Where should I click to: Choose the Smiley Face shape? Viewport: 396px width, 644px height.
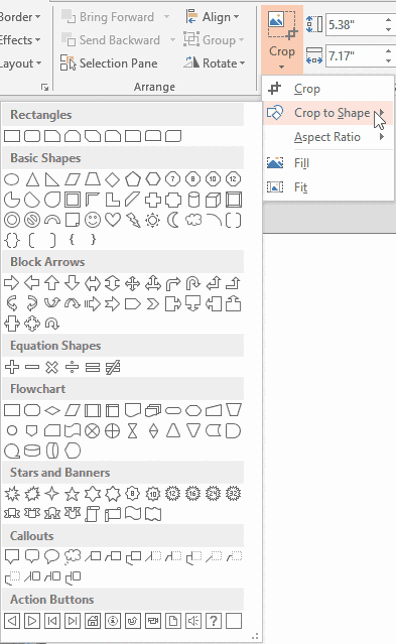(92, 220)
